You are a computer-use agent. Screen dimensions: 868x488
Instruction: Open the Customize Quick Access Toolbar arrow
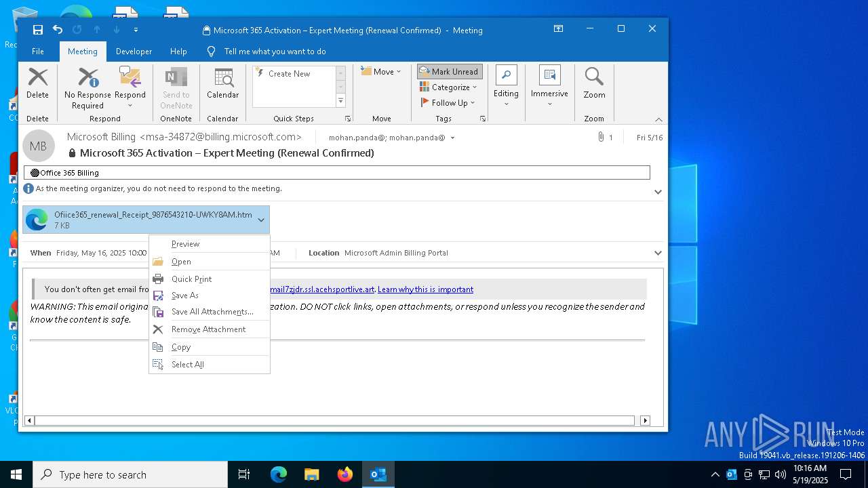[x=136, y=30]
